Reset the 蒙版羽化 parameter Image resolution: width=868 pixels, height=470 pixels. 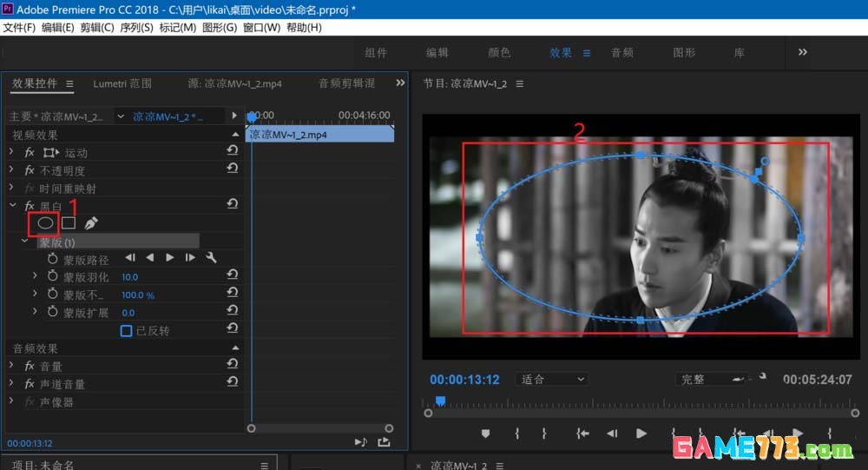(x=233, y=275)
